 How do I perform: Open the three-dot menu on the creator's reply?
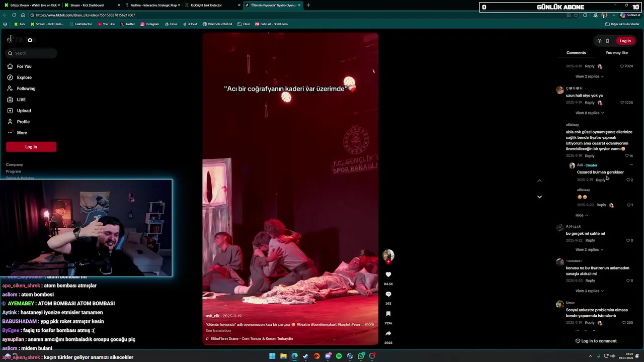point(631,165)
